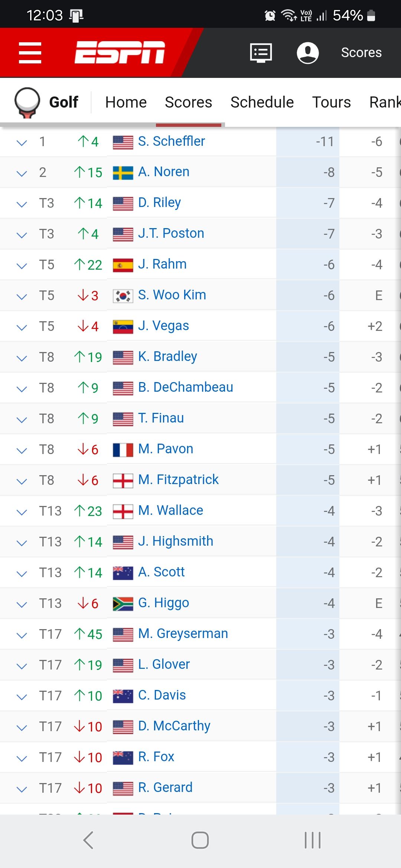Expand the chevron beside G. Higgo
Viewport: 401px width, 868px height.
22,604
